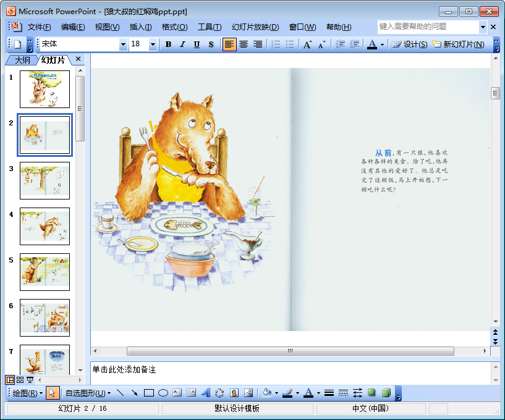This screenshot has height=420, width=505.
Task: Open the 视图 menu
Action: coord(107,27)
